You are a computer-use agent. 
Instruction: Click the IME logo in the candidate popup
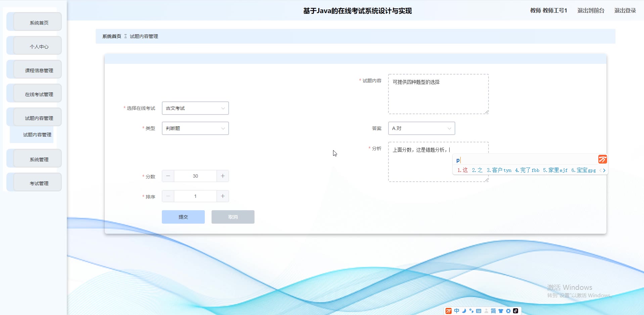coord(602,159)
